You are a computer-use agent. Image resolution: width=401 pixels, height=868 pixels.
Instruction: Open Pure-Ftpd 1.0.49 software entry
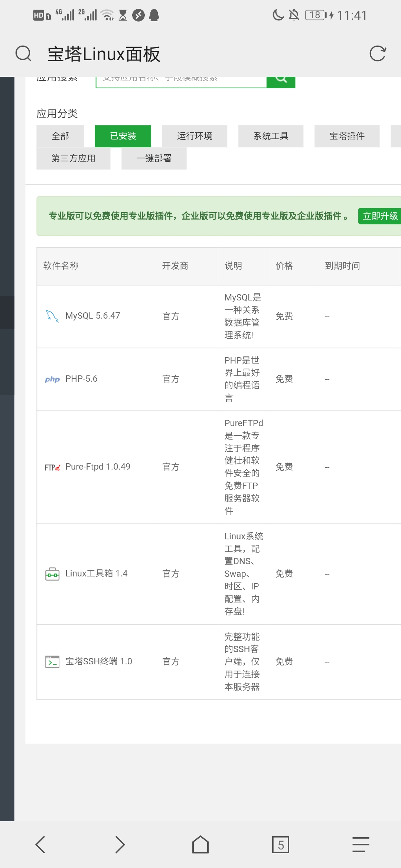coord(98,467)
